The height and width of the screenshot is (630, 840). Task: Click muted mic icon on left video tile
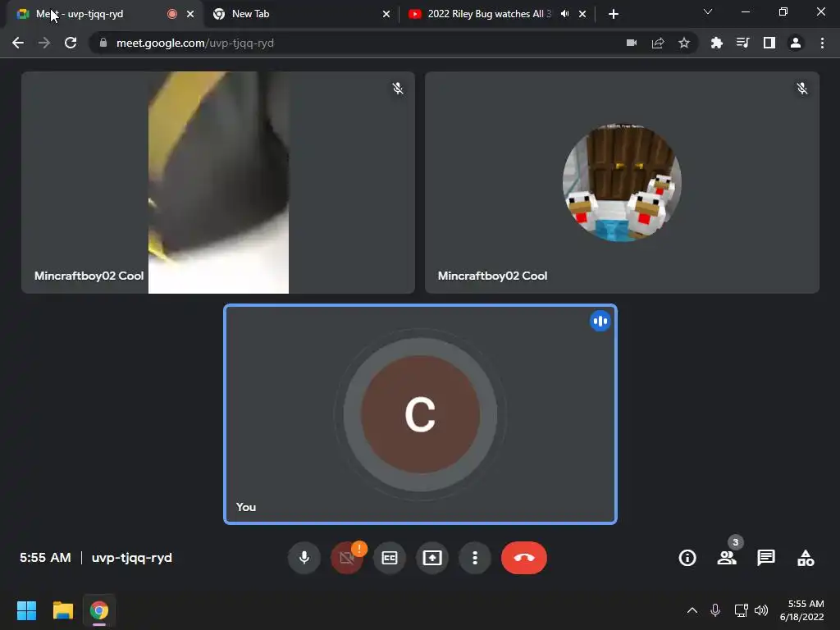[x=398, y=89]
